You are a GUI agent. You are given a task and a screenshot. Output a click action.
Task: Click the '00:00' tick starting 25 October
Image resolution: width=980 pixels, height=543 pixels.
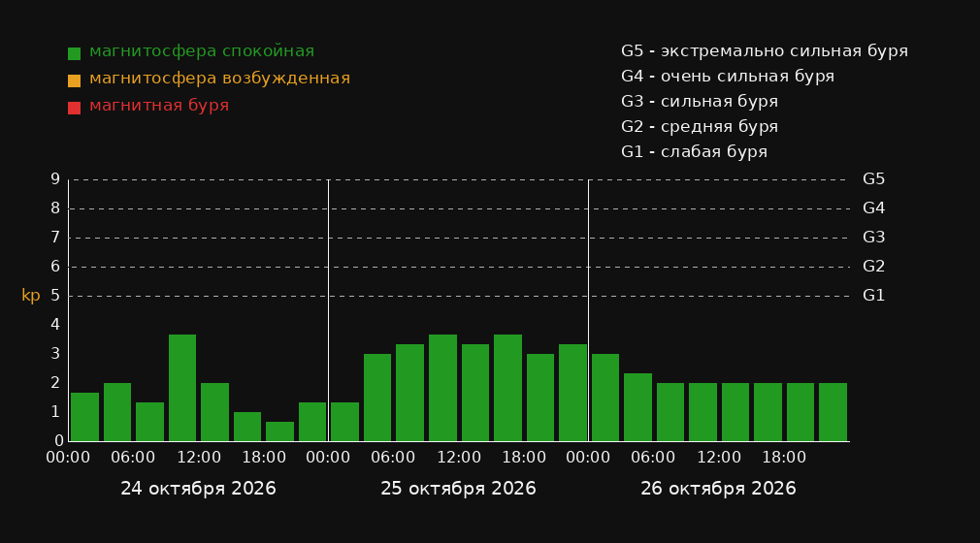(328, 458)
